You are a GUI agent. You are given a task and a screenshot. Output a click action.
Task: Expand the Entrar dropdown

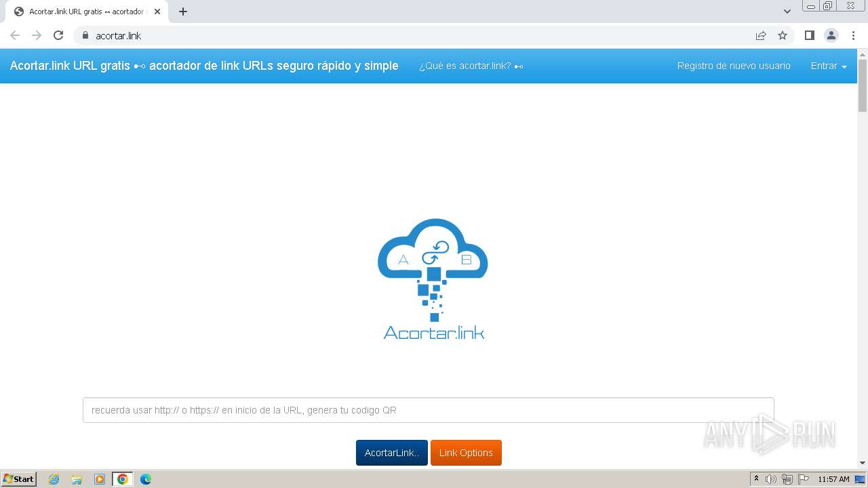coord(829,66)
